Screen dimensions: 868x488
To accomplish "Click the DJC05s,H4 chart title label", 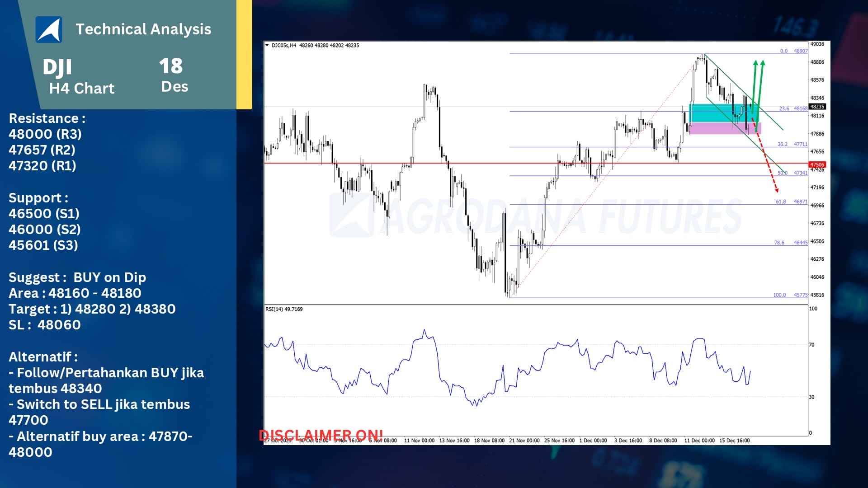I will pyautogui.click(x=283, y=45).
